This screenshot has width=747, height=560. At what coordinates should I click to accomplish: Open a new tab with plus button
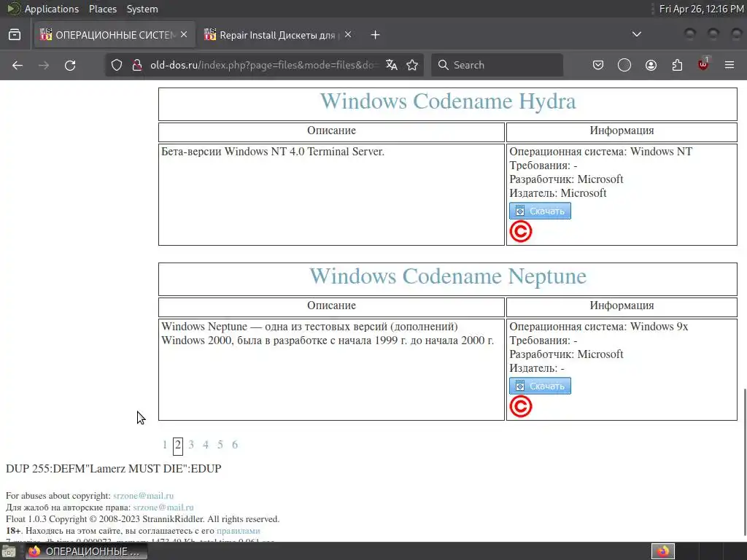point(376,35)
